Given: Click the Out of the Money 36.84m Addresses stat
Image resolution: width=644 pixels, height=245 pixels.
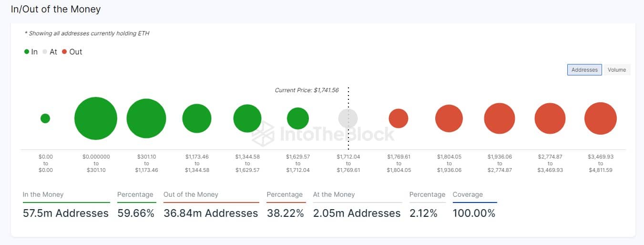Looking at the screenshot, I should [x=211, y=213].
